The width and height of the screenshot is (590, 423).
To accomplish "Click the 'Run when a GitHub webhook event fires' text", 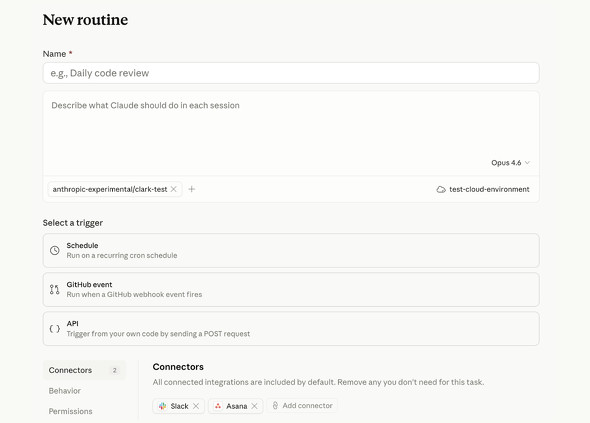I will point(134,294).
